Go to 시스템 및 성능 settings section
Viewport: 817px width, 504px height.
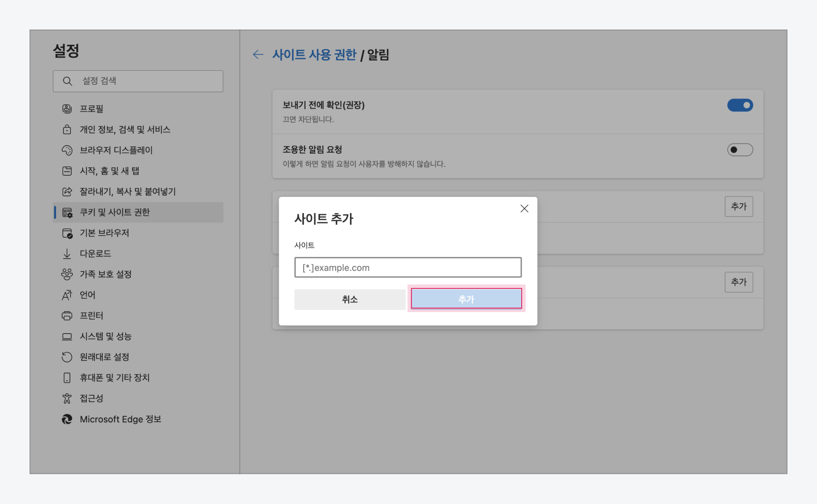(x=105, y=336)
